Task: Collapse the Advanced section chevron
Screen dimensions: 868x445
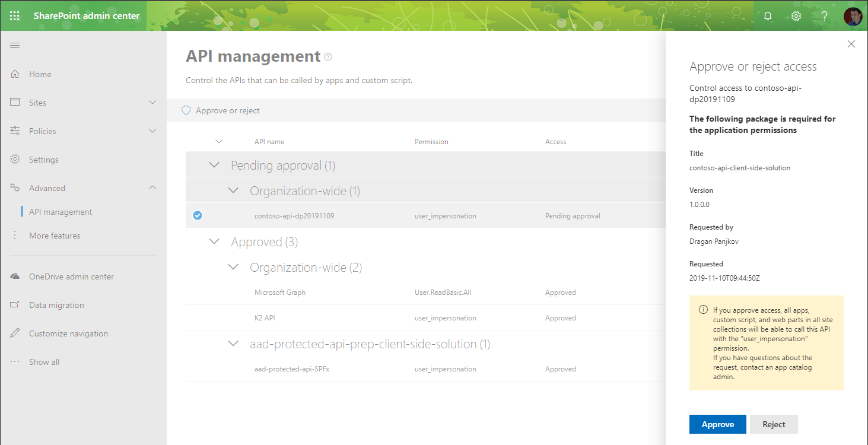Action: point(153,187)
